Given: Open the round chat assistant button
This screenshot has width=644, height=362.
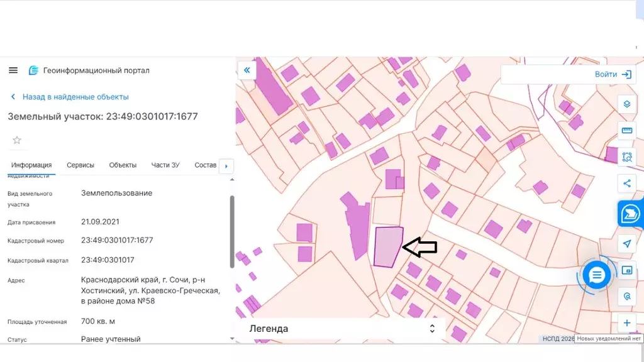Looking at the screenshot, I should pyautogui.click(x=596, y=275).
